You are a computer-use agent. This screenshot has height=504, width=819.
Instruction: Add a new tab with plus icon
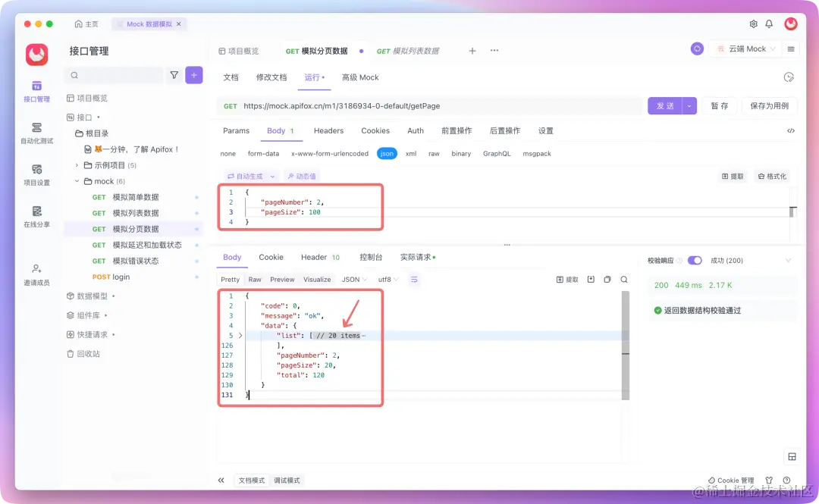(472, 51)
